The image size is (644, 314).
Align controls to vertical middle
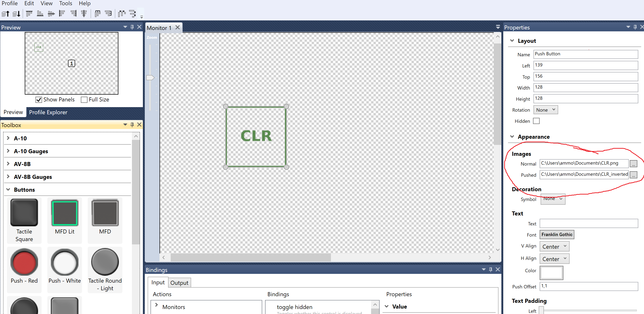(51, 14)
